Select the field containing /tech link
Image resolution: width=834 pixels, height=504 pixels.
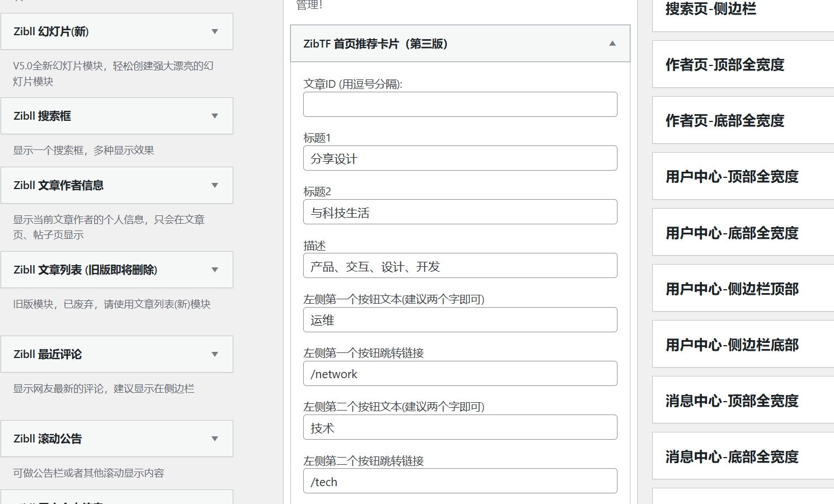tap(460, 481)
